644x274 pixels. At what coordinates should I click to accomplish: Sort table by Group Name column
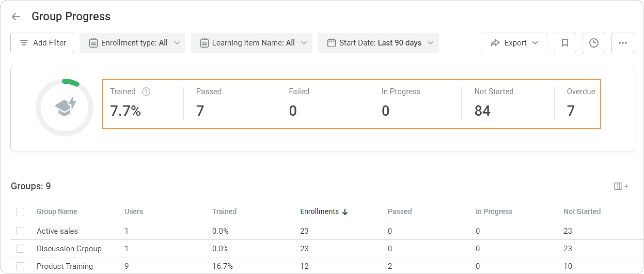pos(57,211)
